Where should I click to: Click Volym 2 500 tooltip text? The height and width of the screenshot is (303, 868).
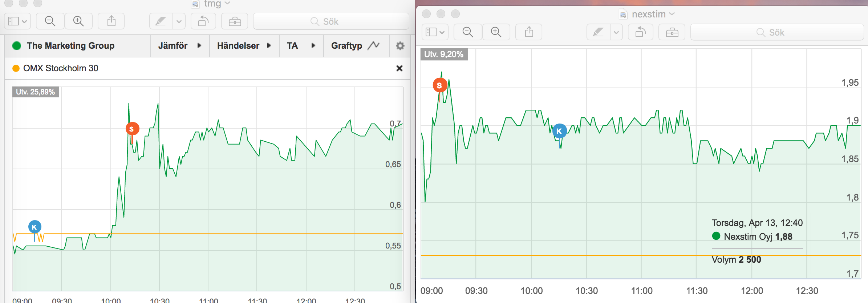736,259
